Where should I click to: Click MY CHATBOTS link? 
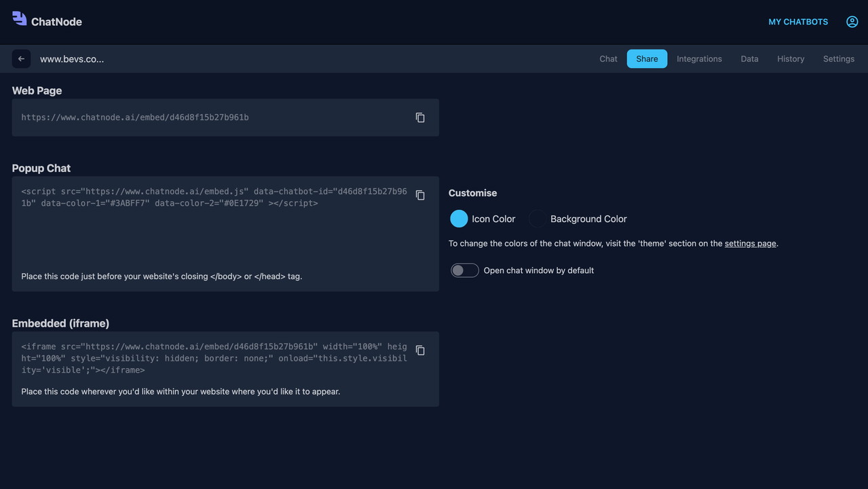pyautogui.click(x=797, y=22)
